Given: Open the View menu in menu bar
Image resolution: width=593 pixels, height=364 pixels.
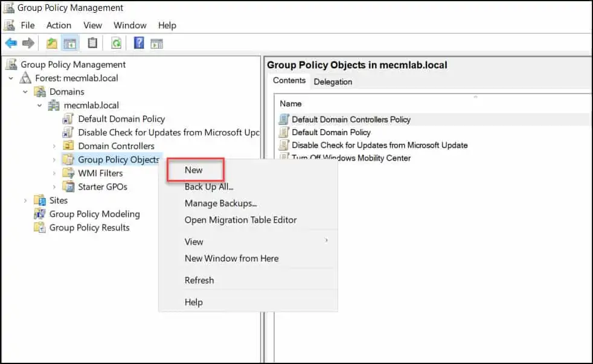Looking at the screenshot, I should click(92, 25).
